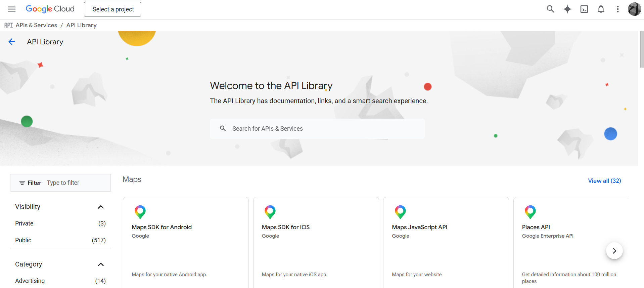Click the (517) Public count
The height and width of the screenshot is (288, 644).
pyautogui.click(x=99, y=240)
